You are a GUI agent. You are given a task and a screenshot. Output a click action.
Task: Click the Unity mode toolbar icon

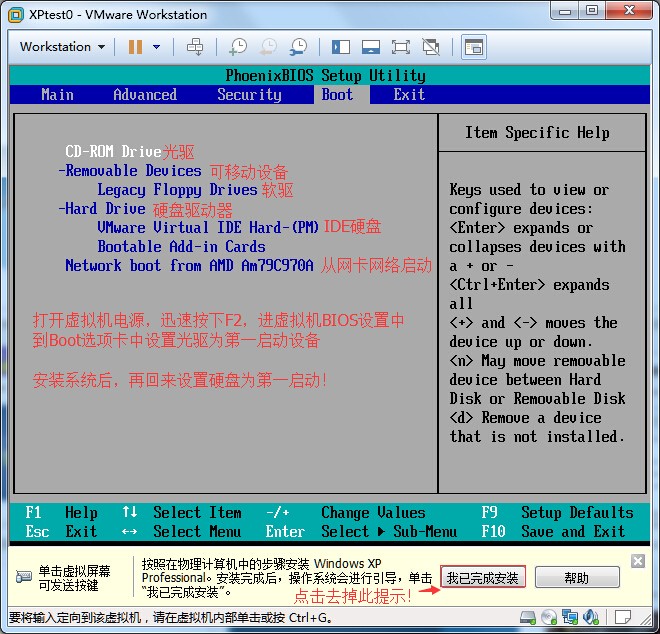click(x=431, y=47)
